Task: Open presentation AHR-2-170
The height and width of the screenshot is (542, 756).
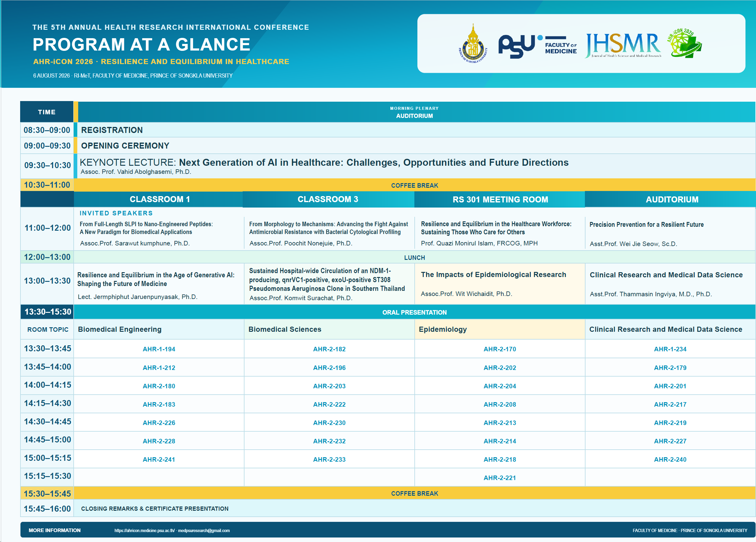Action: 500,349
